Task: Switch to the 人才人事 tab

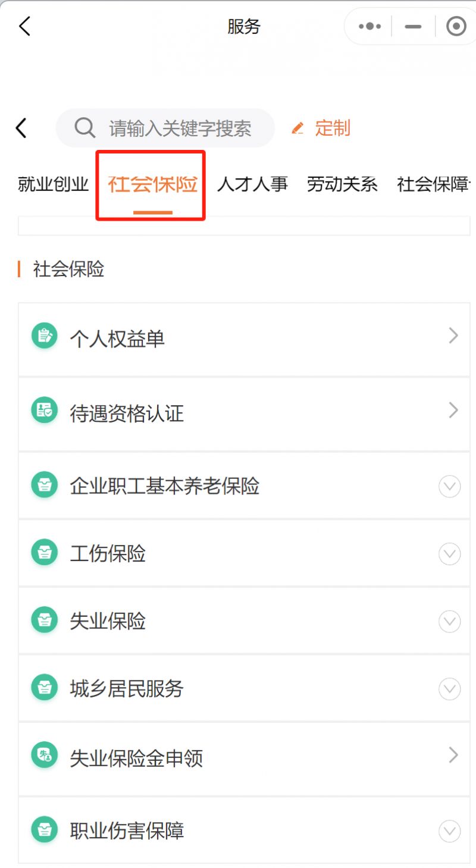Action: (x=252, y=184)
